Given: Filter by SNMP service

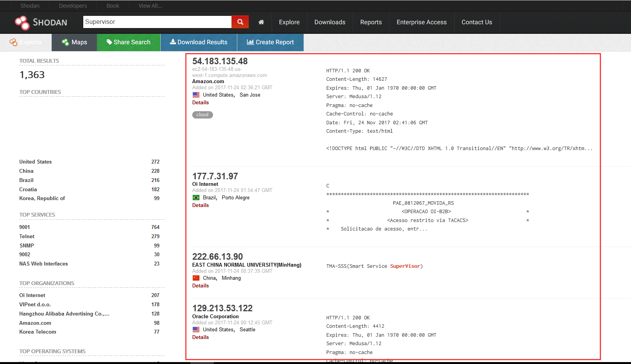Looking at the screenshot, I should [x=27, y=246].
